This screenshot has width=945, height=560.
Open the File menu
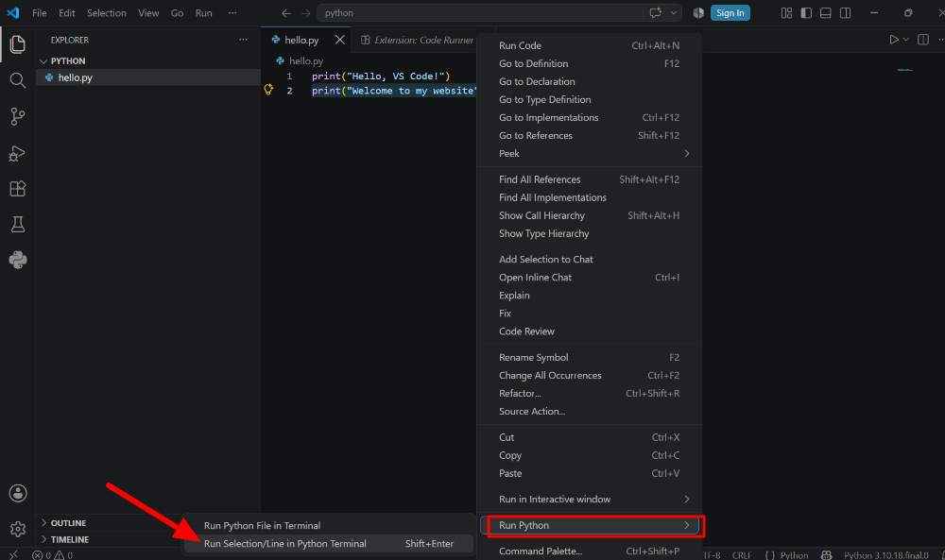(39, 12)
